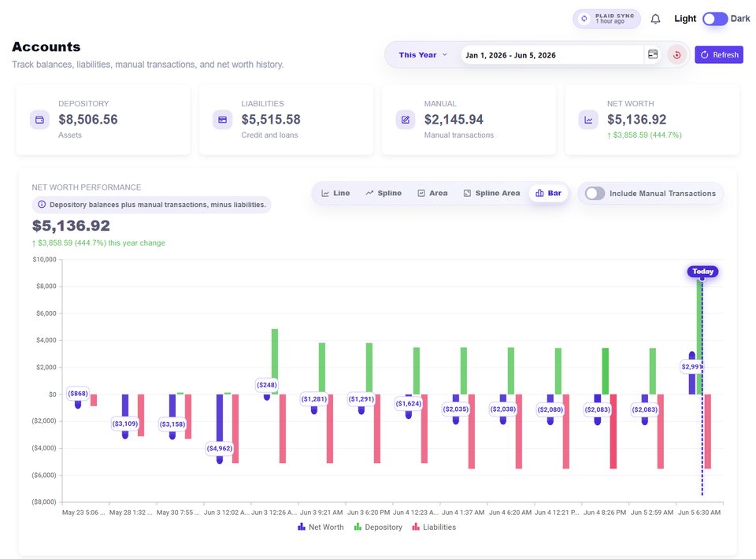756x559 pixels.
Task: Open notifications bell
Action: pos(655,19)
